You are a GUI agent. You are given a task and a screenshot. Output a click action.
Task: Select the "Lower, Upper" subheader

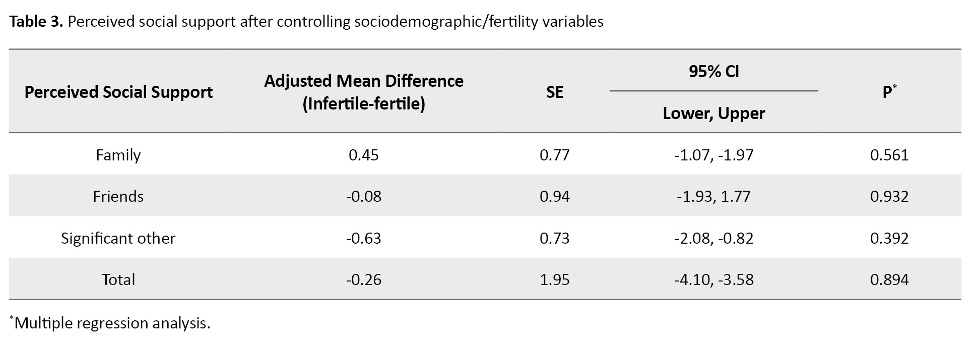point(713,114)
